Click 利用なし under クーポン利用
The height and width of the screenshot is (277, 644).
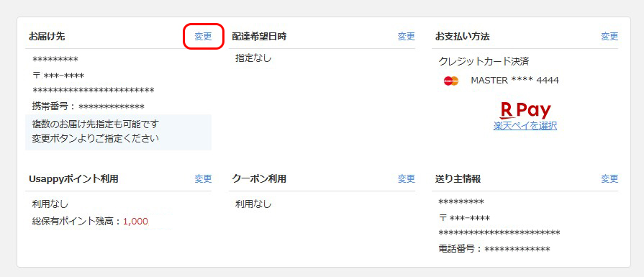pyautogui.click(x=253, y=204)
